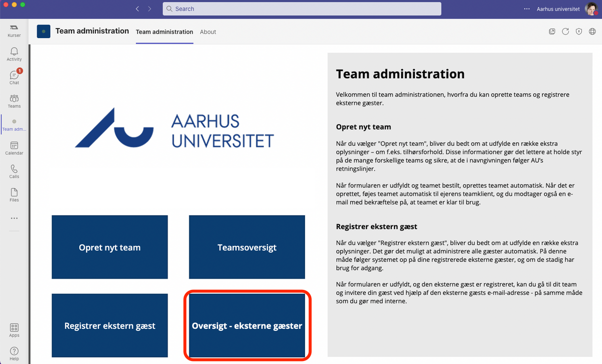Open the Calendar
The width and height of the screenshot is (602, 364).
14,148
